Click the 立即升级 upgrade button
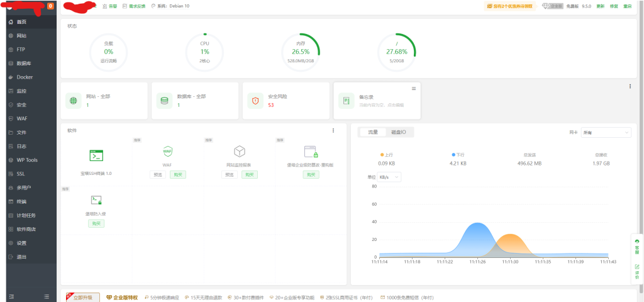This screenshot has height=302, width=644. click(x=83, y=297)
